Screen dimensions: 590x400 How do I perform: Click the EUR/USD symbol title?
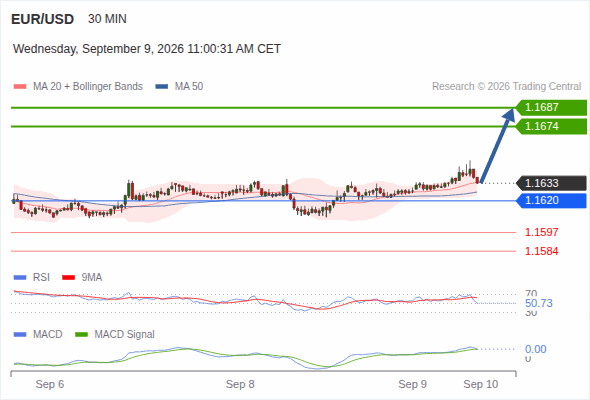43,19
